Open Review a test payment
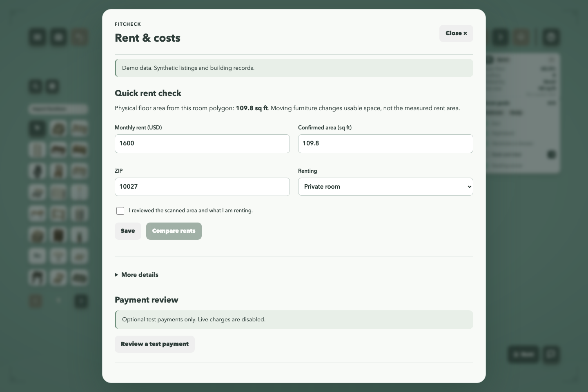588x392 pixels. (x=155, y=344)
